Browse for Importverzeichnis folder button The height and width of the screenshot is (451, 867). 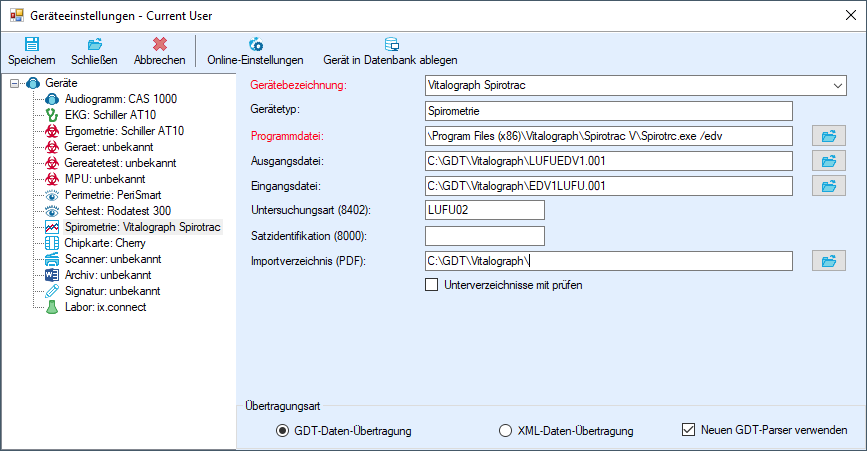tap(828, 261)
